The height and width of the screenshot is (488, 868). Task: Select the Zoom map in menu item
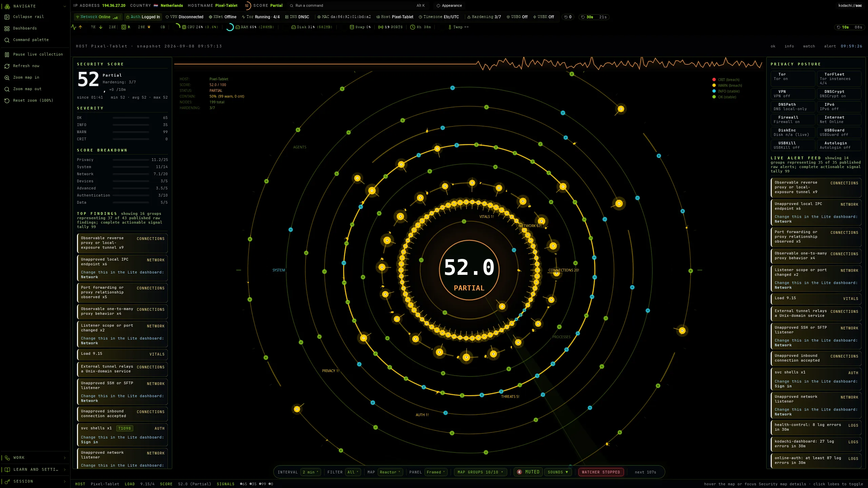coord(35,78)
